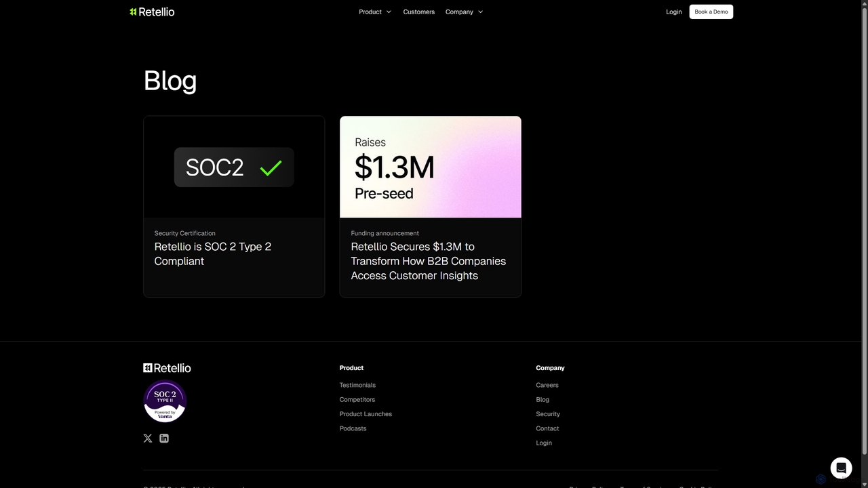
Task: Go to Careers in the footer
Action: tap(547, 385)
